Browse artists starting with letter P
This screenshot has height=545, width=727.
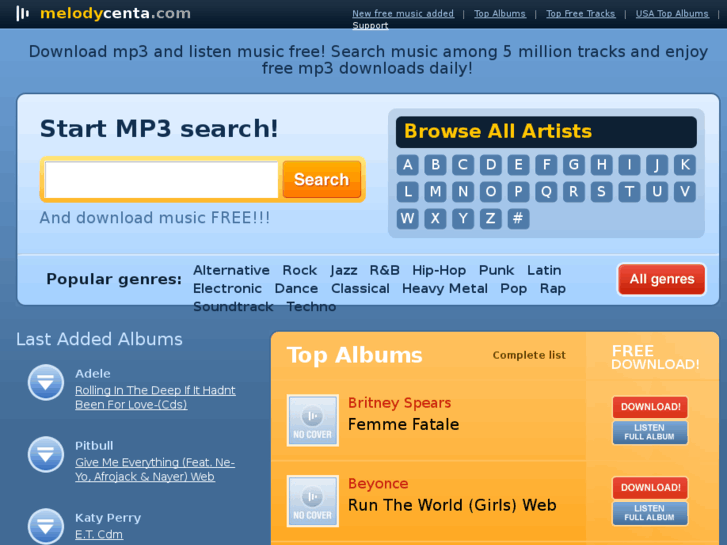click(518, 192)
